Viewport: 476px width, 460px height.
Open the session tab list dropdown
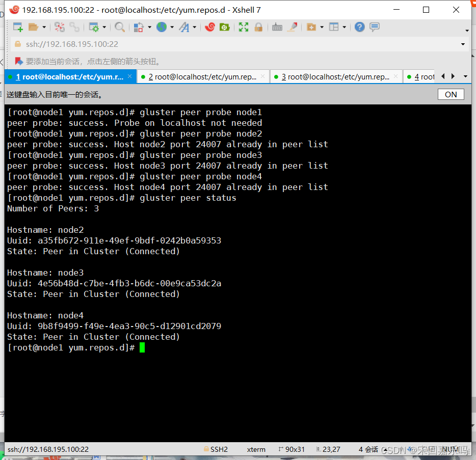465,76
